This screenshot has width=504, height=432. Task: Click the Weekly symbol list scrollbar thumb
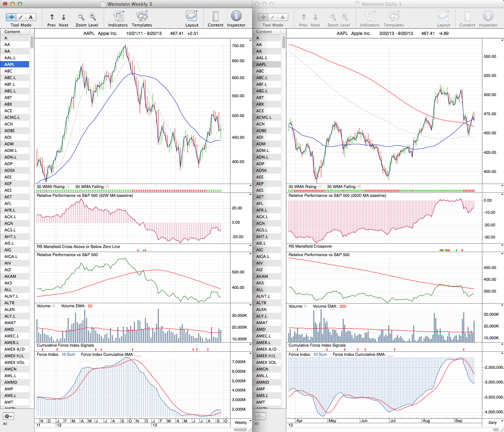coord(32,42)
